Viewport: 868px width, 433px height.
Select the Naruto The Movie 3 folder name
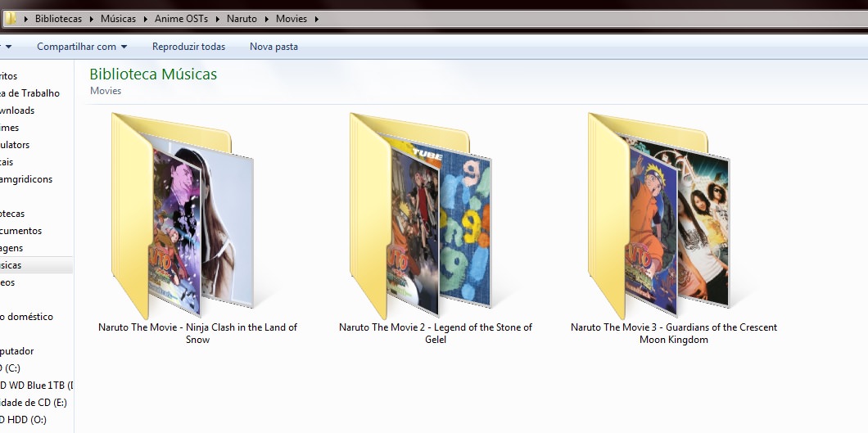[674, 333]
